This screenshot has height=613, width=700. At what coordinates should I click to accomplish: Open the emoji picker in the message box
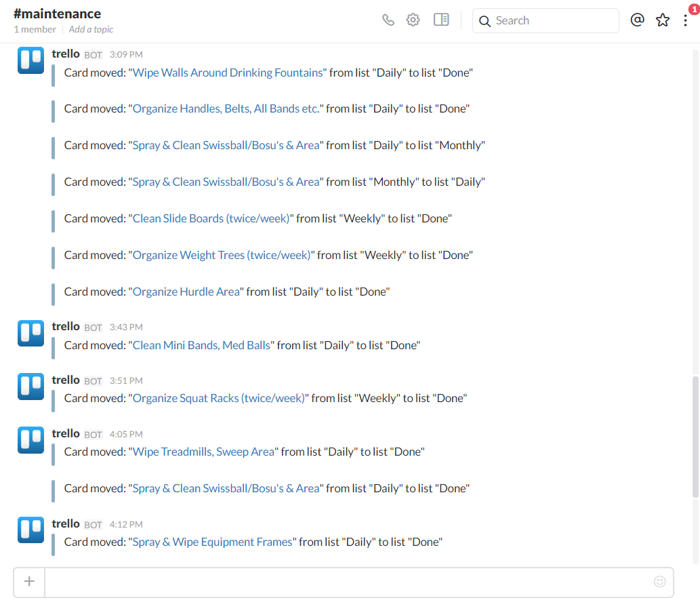[659, 581]
